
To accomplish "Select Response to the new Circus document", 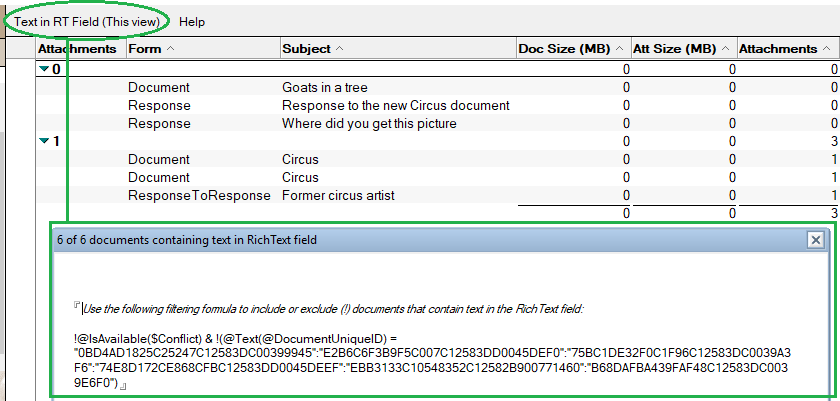I will [x=438, y=105].
